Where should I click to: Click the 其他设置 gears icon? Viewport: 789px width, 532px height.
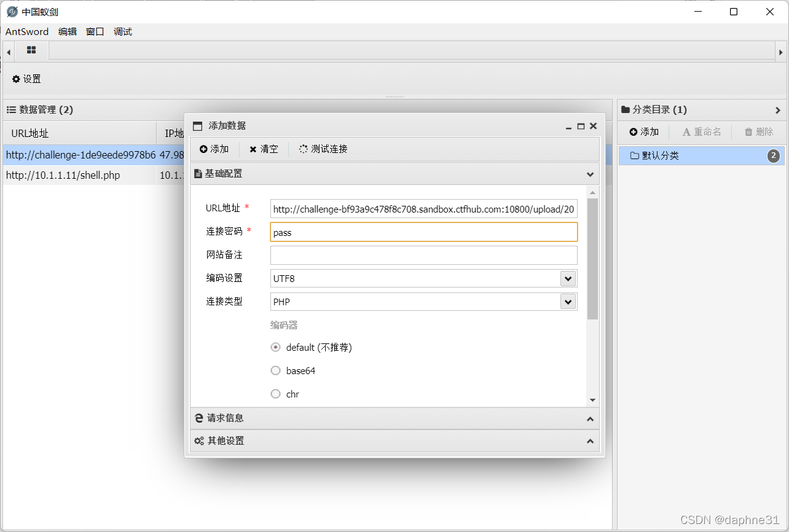(x=199, y=441)
